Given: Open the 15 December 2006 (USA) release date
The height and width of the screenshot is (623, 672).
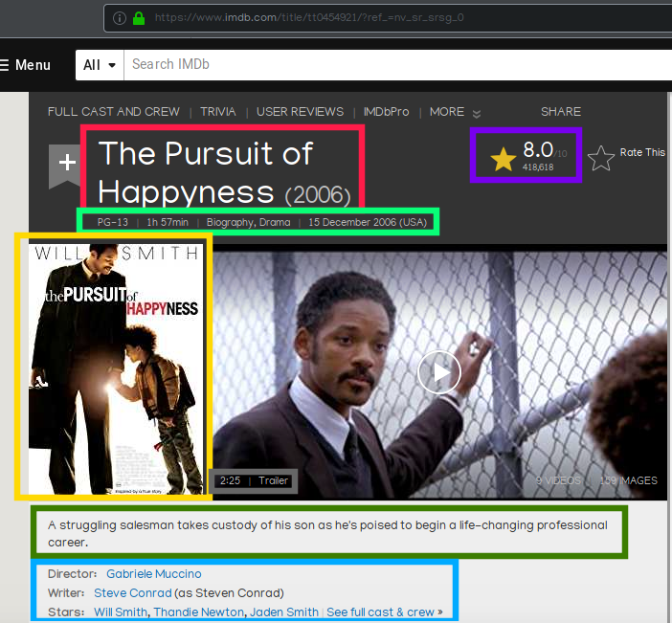Looking at the screenshot, I should [x=368, y=222].
